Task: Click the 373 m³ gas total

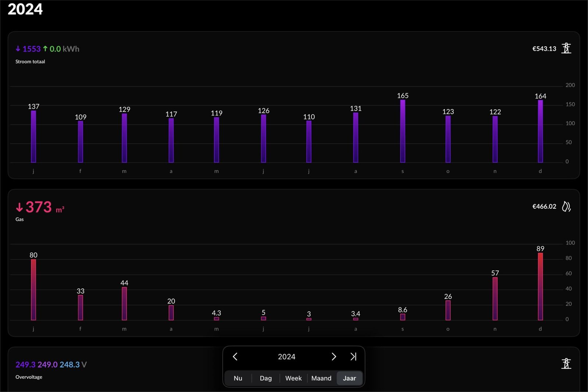Action: point(40,207)
